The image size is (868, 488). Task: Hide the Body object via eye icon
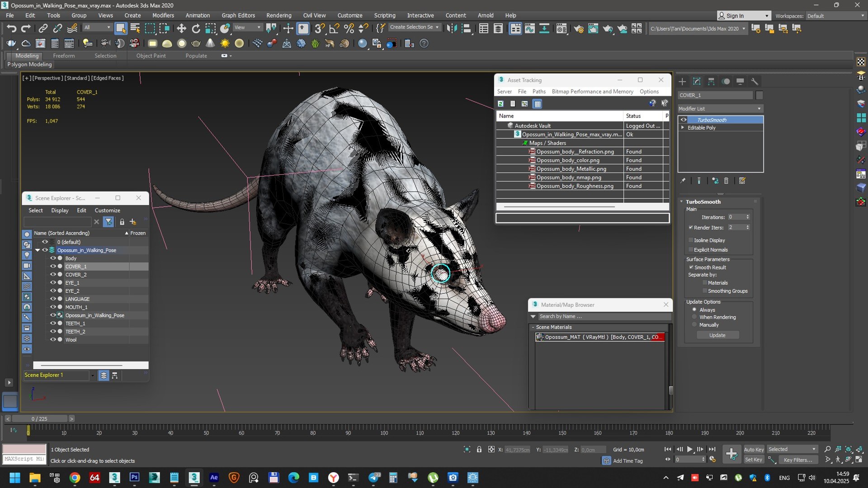53,258
